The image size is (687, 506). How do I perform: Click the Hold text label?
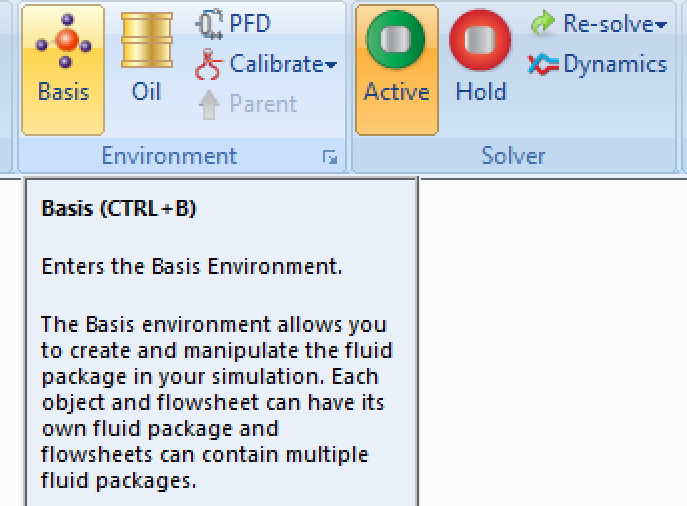[x=481, y=92]
